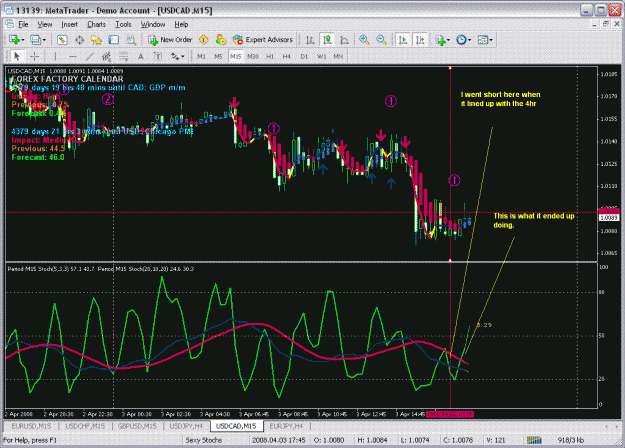The height and width of the screenshot is (448, 625).
Task: Switch chart to line chart style
Action: (x=344, y=39)
